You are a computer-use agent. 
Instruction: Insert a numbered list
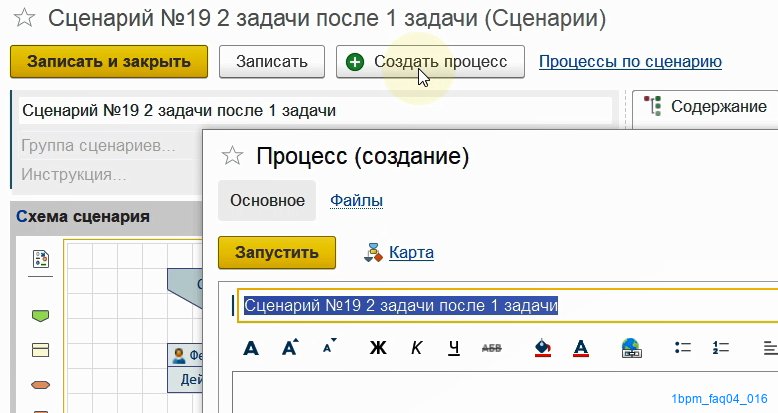[x=720, y=348]
